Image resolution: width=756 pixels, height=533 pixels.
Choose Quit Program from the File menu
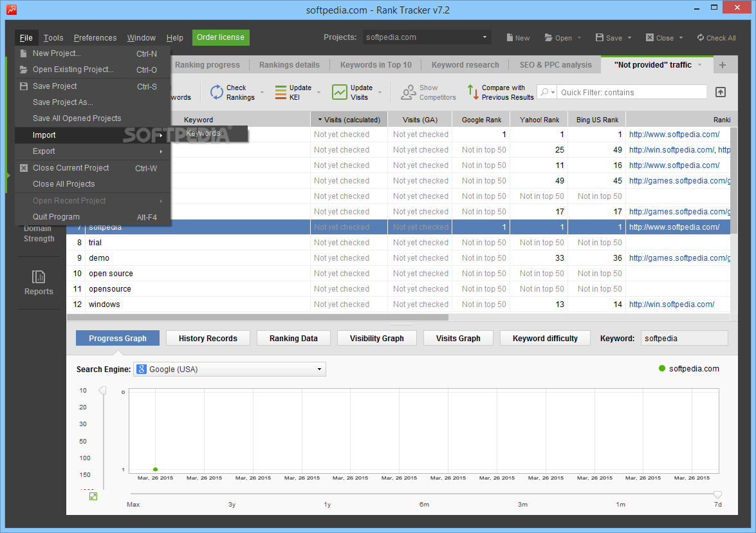pyautogui.click(x=93, y=217)
